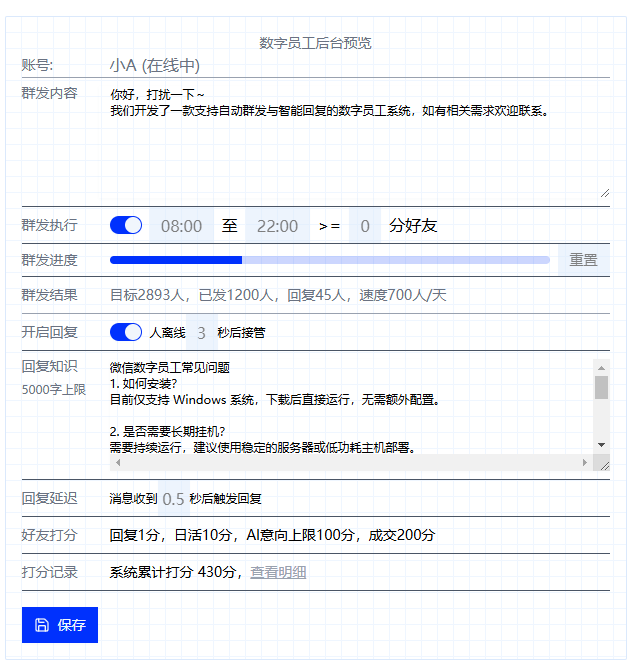The height and width of the screenshot is (672, 633).
Task: Click the 回复延迟 label
Action: 50,498
